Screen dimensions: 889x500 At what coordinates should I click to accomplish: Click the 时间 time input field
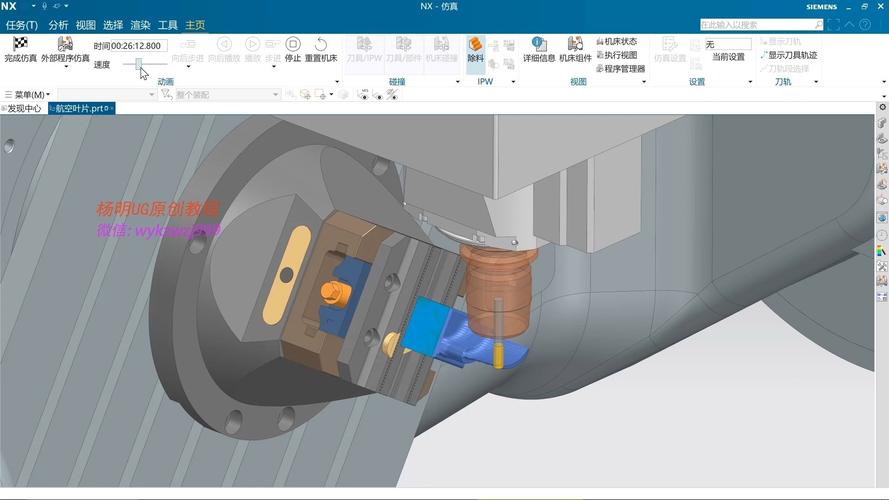(139, 45)
